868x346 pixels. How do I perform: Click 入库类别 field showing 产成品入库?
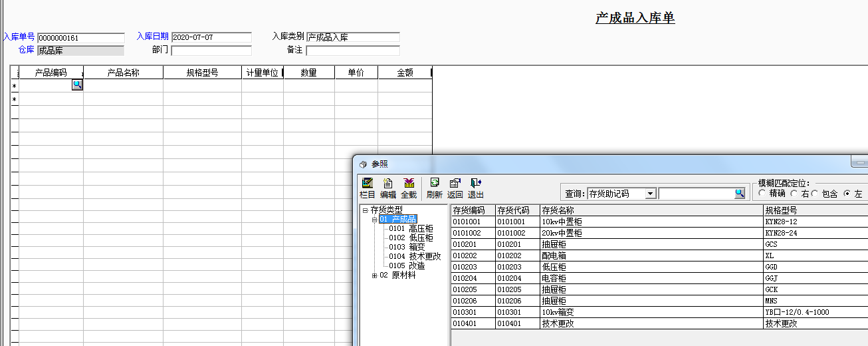[x=353, y=38]
